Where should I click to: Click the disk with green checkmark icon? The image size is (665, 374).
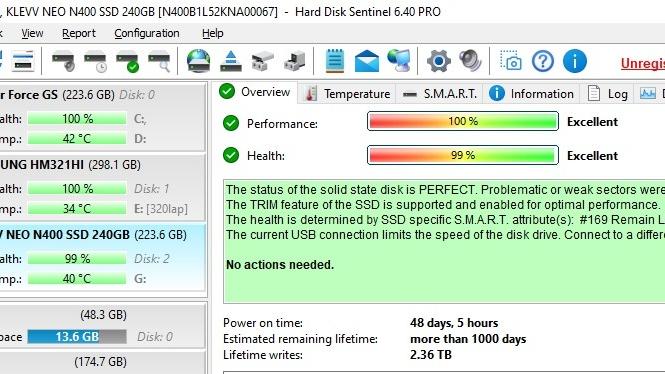click(128, 61)
